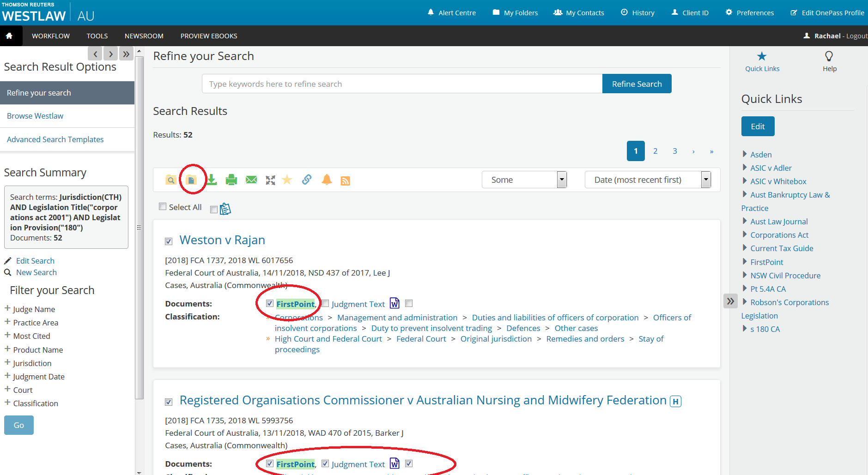
Task: Open Alert Centre
Action: tap(451, 12)
